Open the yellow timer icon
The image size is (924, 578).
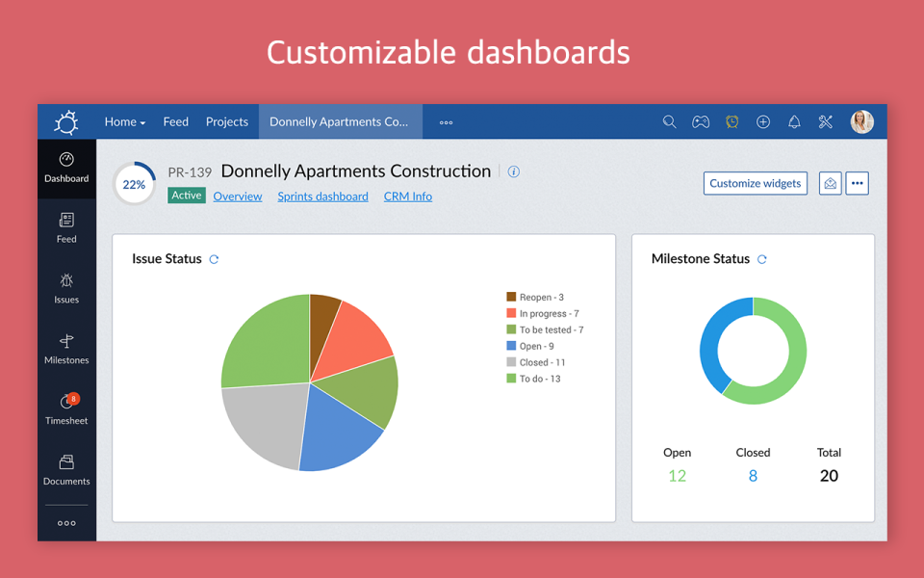click(x=731, y=121)
